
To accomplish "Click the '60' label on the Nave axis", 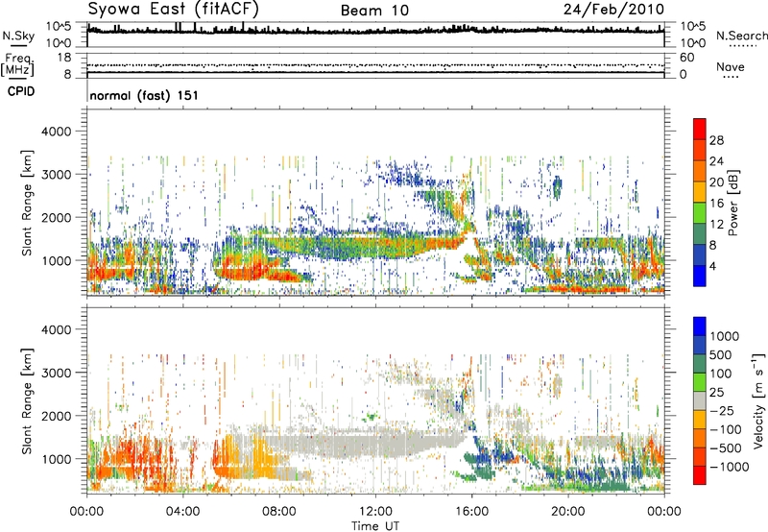I will point(687,58).
